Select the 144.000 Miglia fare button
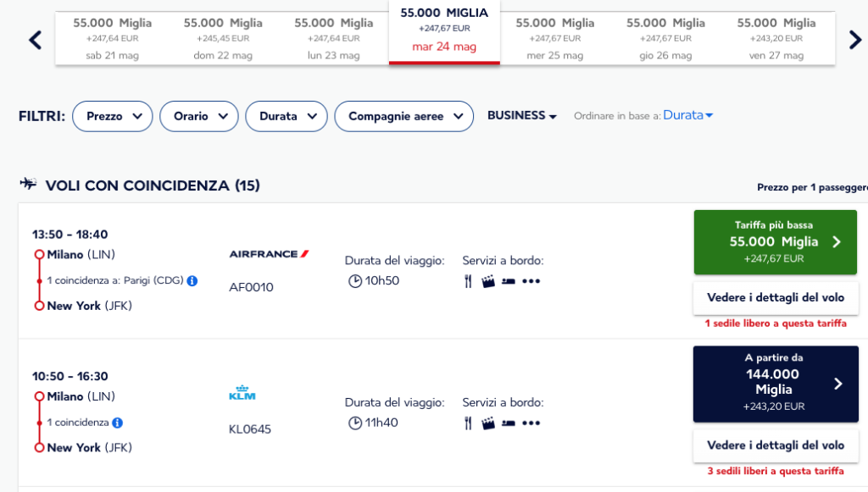868x492 pixels. (776, 384)
